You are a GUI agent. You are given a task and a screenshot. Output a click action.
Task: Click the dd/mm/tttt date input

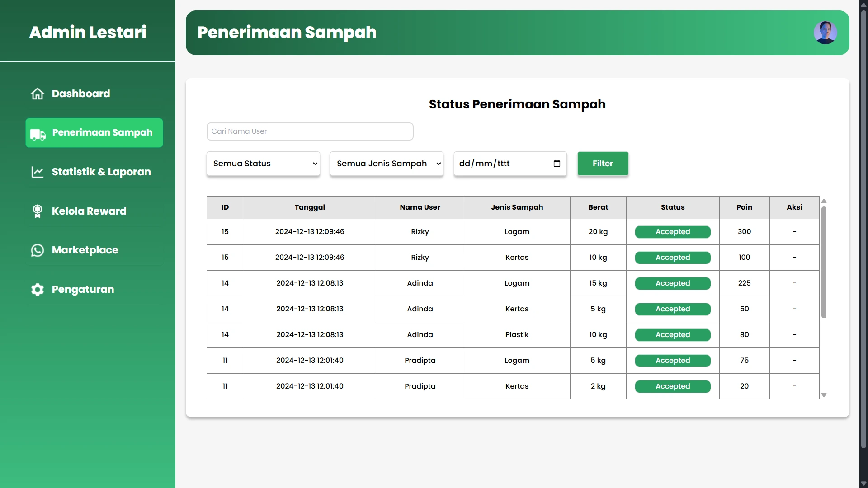pos(510,164)
